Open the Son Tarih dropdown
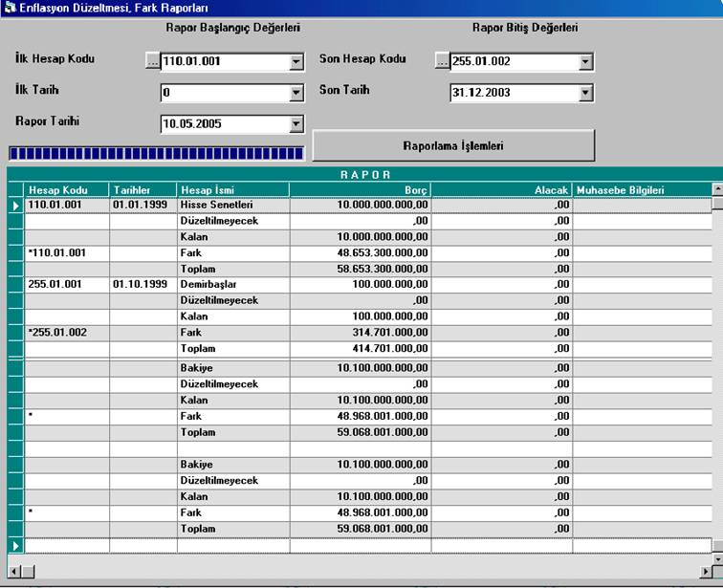The height and width of the screenshot is (588, 723). [x=585, y=94]
